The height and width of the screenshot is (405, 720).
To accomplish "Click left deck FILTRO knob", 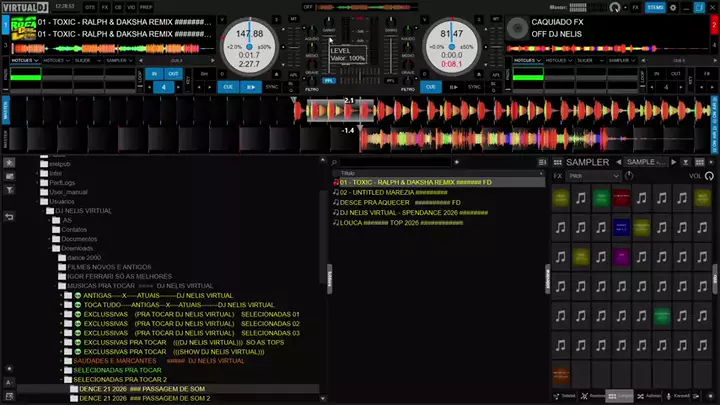I will (312, 82).
